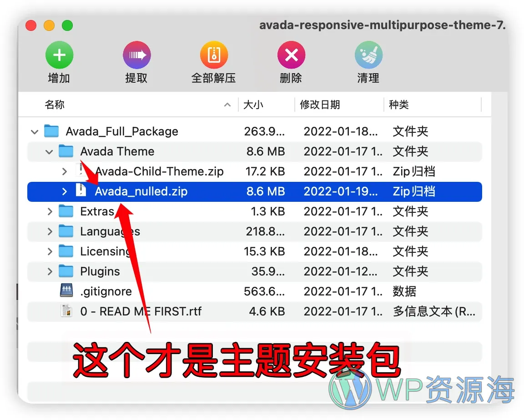
Task: Click the window title avada-responsive-multipurpose-theme
Action: point(383,25)
